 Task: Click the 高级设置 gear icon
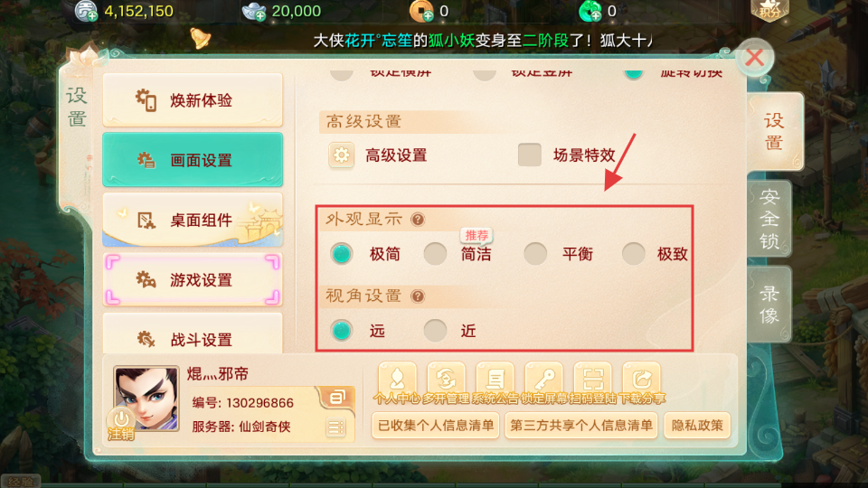pos(341,155)
